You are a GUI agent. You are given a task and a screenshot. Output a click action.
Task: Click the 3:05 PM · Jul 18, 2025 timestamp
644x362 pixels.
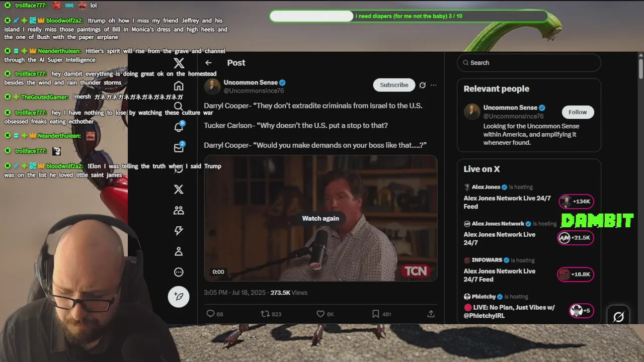(235, 293)
